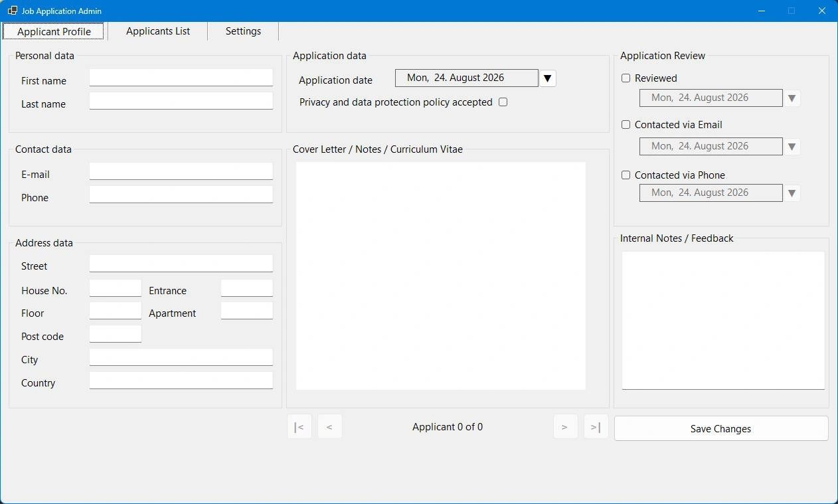The width and height of the screenshot is (838, 504).
Task: Focus the Last name input field
Action: pyautogui.click(x=181, y=101)
